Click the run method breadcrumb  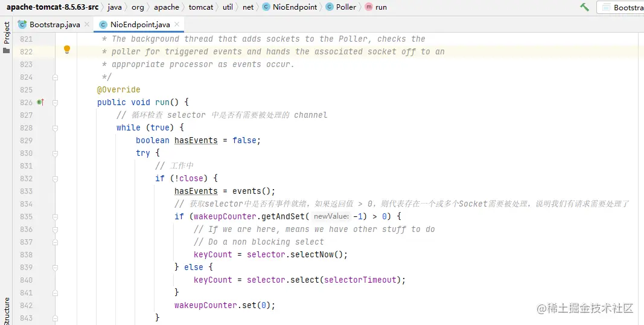(376, 7)
